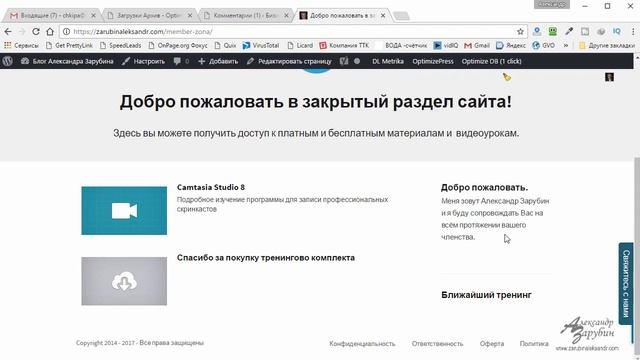Click the page vertical scrollbar thumb

pos(637,255)
